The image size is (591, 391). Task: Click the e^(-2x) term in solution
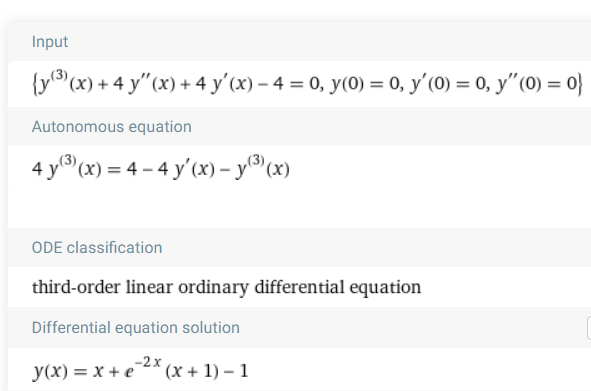[x=143, y=367]
